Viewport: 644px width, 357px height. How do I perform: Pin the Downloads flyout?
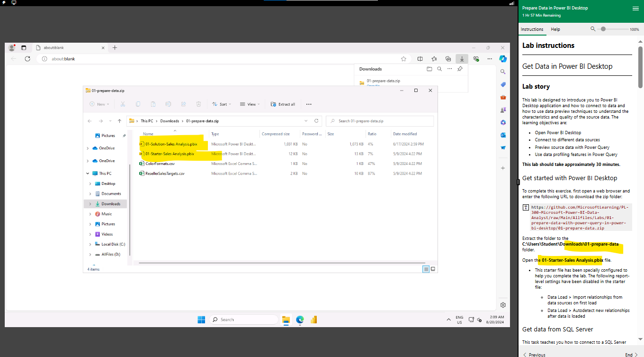[x=460, y=69]
